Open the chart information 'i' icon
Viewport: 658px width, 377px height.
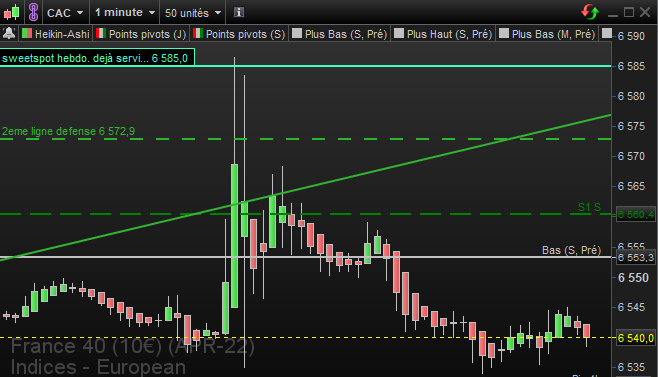(239, 12)
